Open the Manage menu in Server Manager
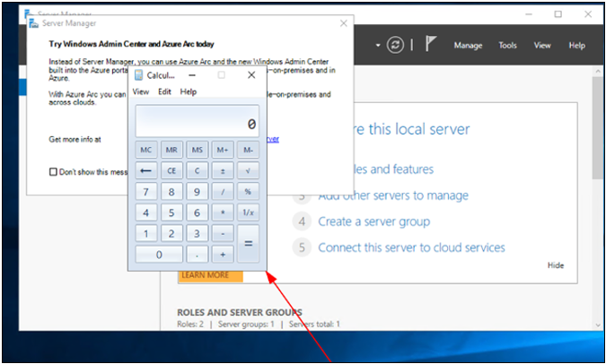This screenshot has width=606, height=364. coord(468,46)
